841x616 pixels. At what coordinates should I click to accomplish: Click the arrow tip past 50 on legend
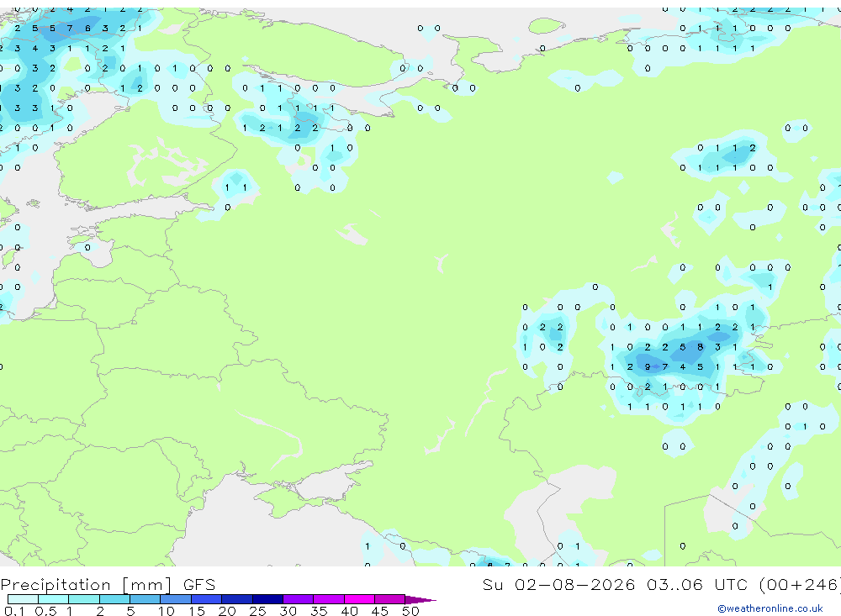[421, 600]
